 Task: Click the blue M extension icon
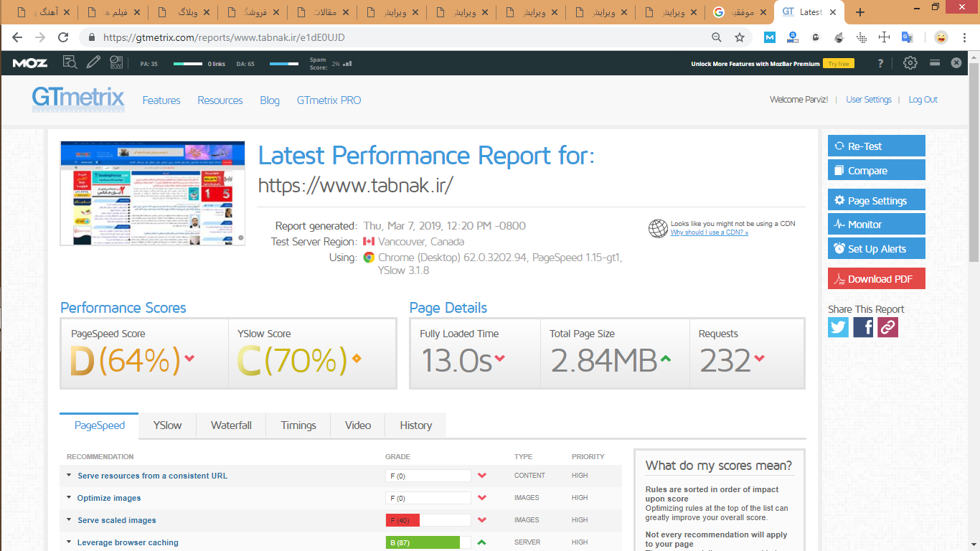tap(770, 37)
